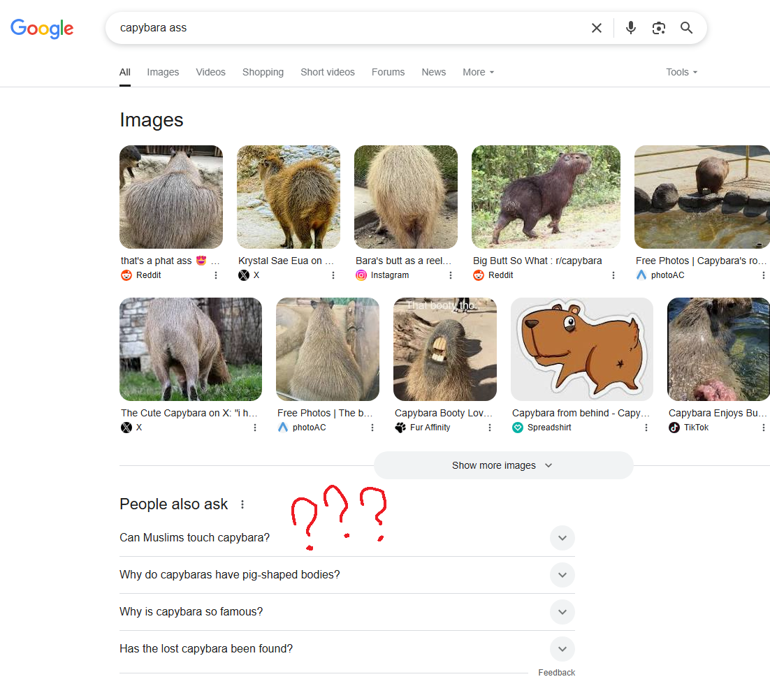Open the People also ask three-dot menu
This screenshot has height=700, width=770.
(x=242, y=504)
